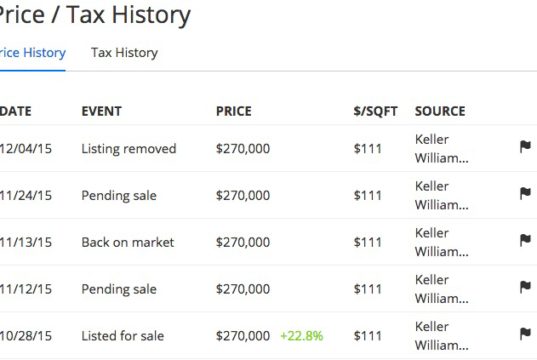The image size is (537, 360).
Task: Open Keller William source for 12/04/15 row
Action: pos(441,149)
